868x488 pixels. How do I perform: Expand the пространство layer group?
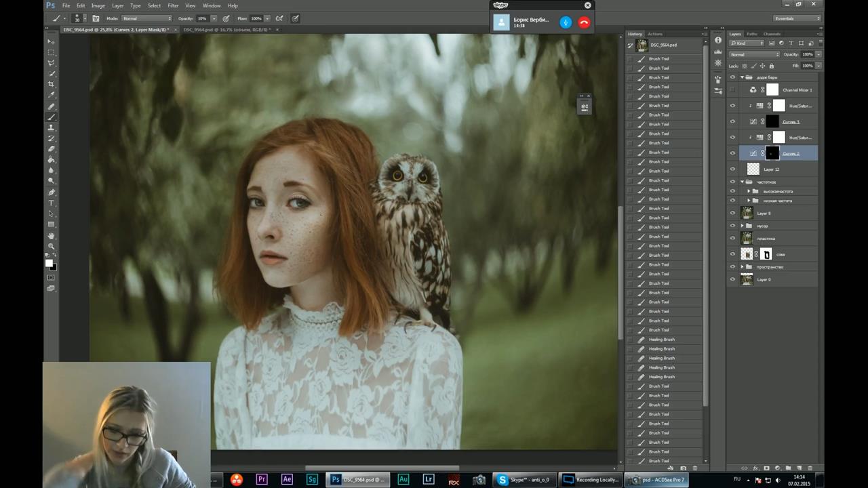tap(742, 267)
